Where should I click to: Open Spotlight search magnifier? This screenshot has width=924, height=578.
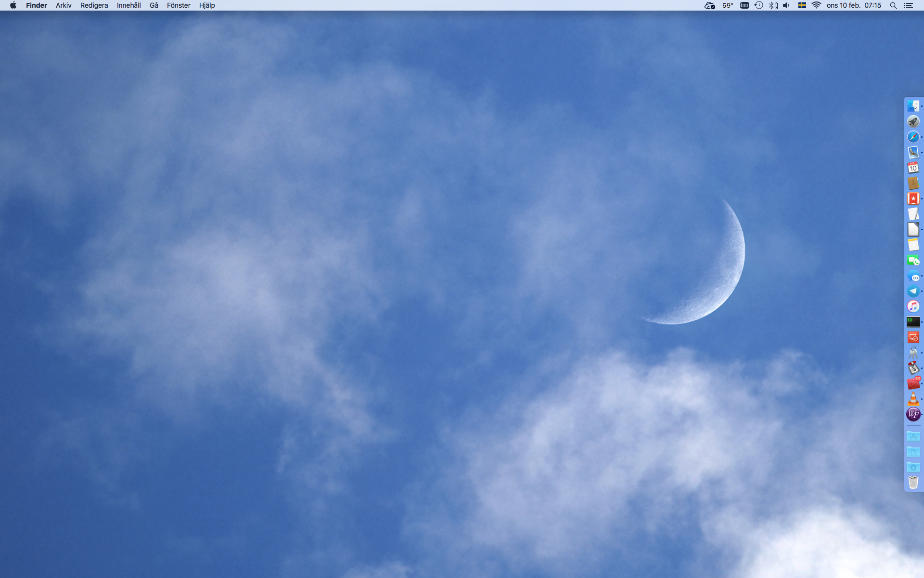893,5
